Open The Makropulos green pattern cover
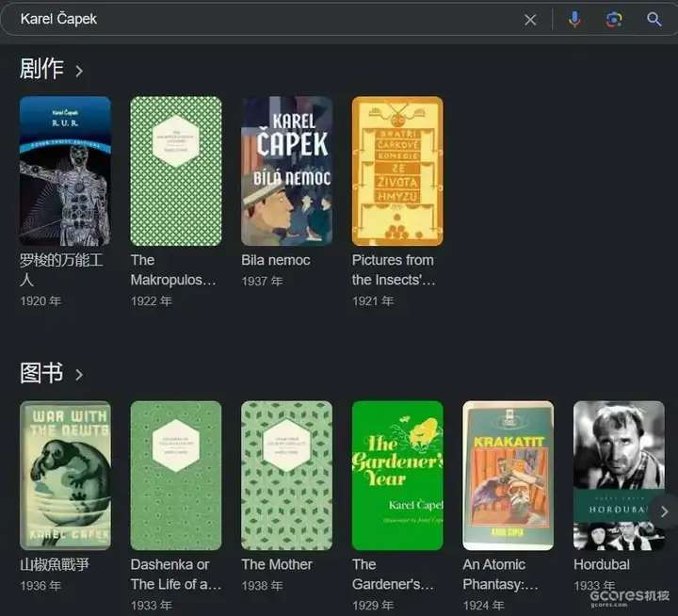Viewport: 678px width, 616px height. [x=176, y=171]
